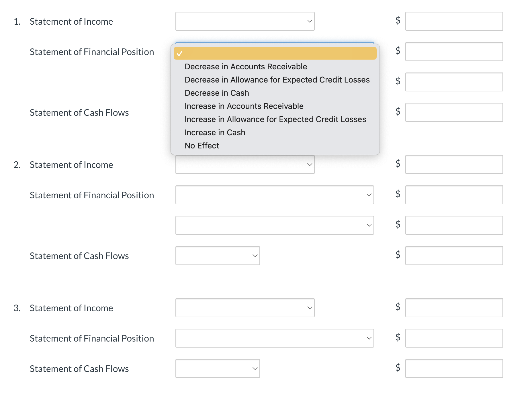Image resolution: width=532 pixels, height=400 pixels.
Task: Click the dollar input beside item 3 Statement of Income
Action: (454, 307)
